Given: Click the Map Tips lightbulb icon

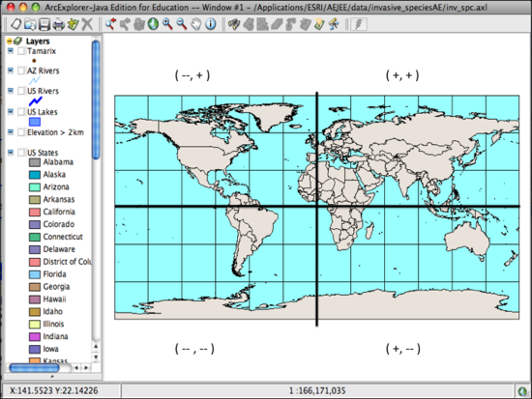Looking at the screenshot, I should pyautogui.click(x=319, y=24).
